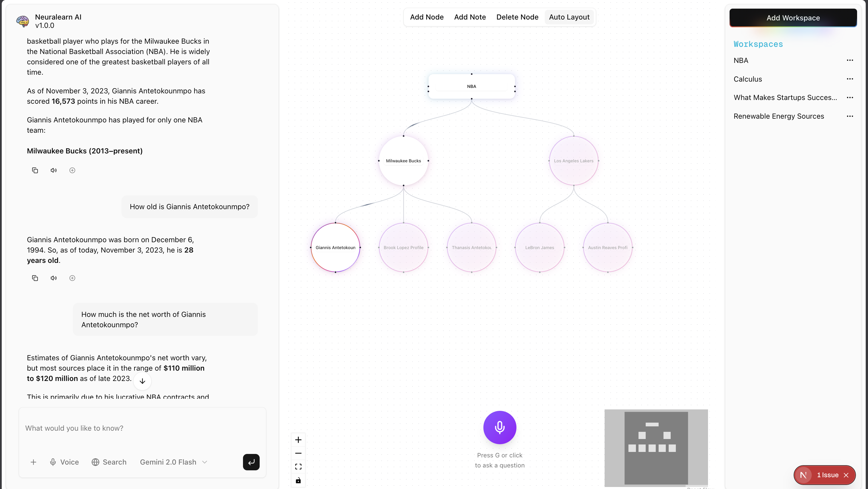Open options for Renewable Energy Sources

[849, 116]
